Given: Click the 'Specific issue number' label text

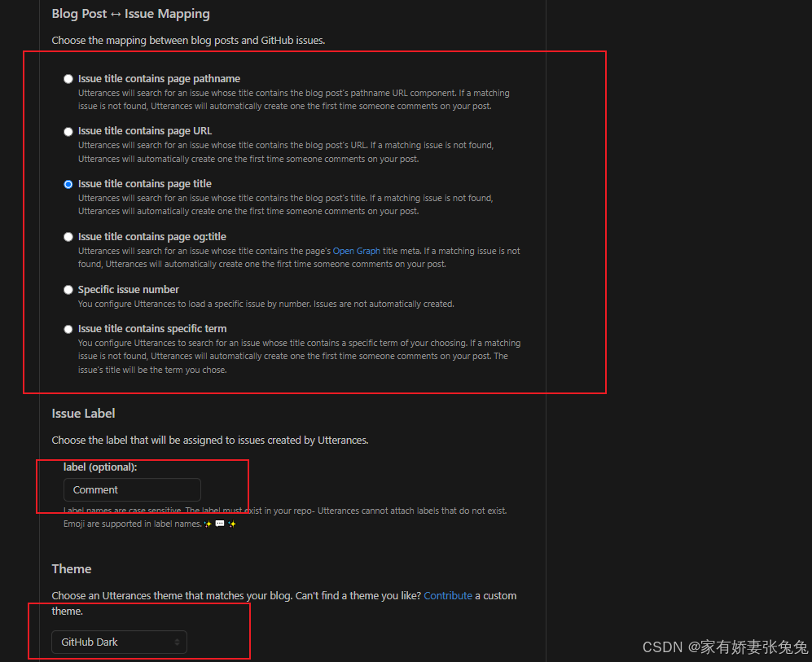Looking at the screenshot, I should pos(129,290).
